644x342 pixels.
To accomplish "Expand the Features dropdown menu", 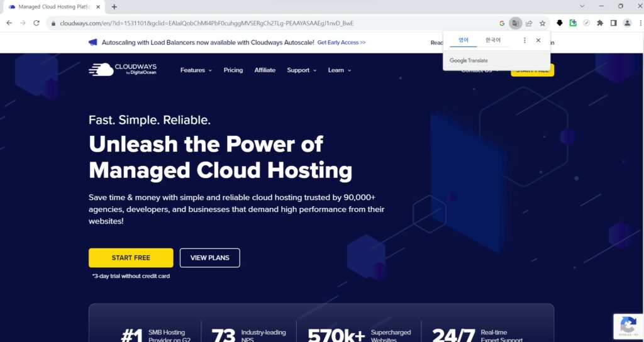I will click(196, 70).
